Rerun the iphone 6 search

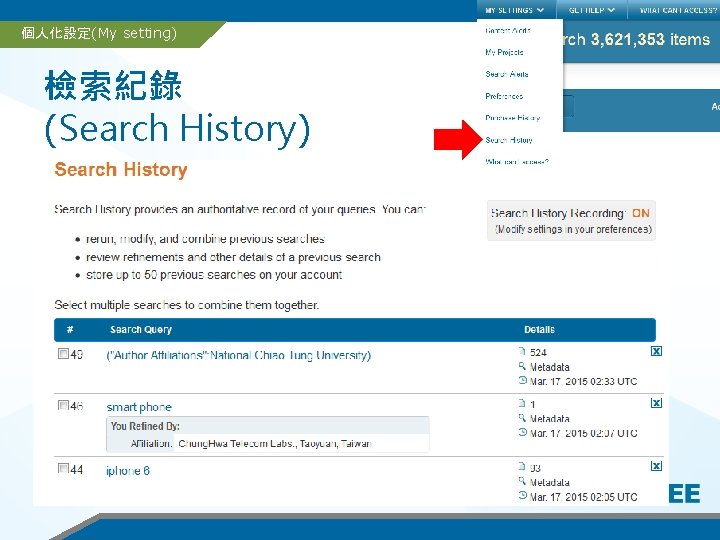[x=128, y=471]
